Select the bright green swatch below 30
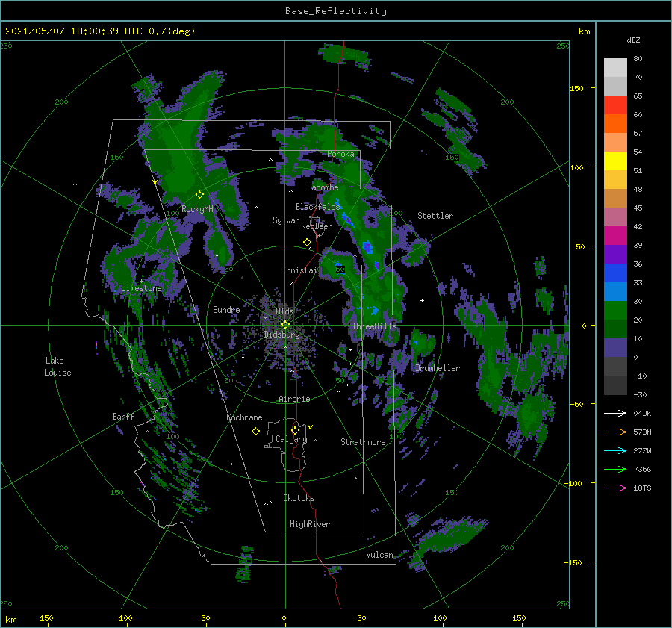Image resolution: width=672 pixels, height=628 pixels. point(615,311)
